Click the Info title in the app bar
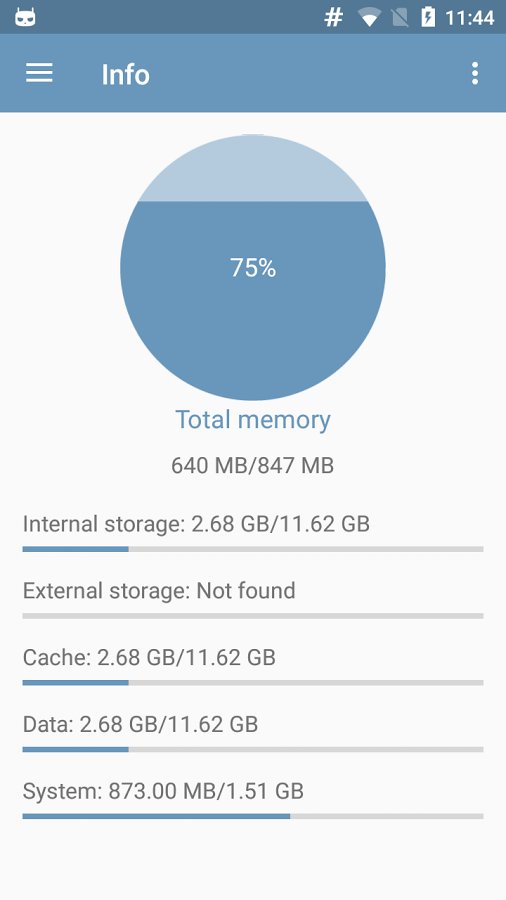Image resolution: width=506 pixels, height=900 pixels. tap(126, 75)
